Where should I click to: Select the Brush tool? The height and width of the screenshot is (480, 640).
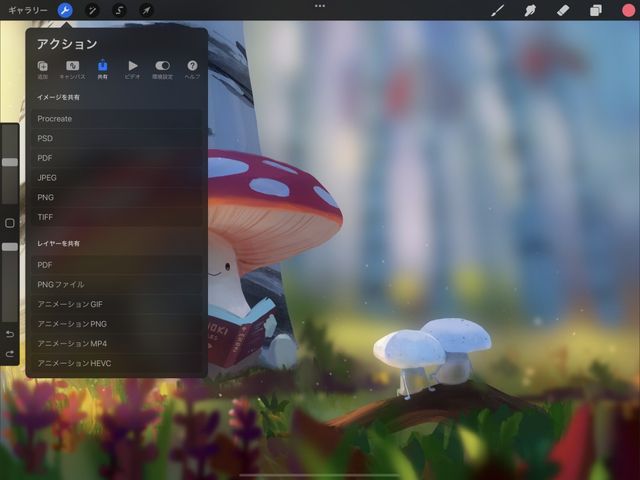(x=497, y=10)
